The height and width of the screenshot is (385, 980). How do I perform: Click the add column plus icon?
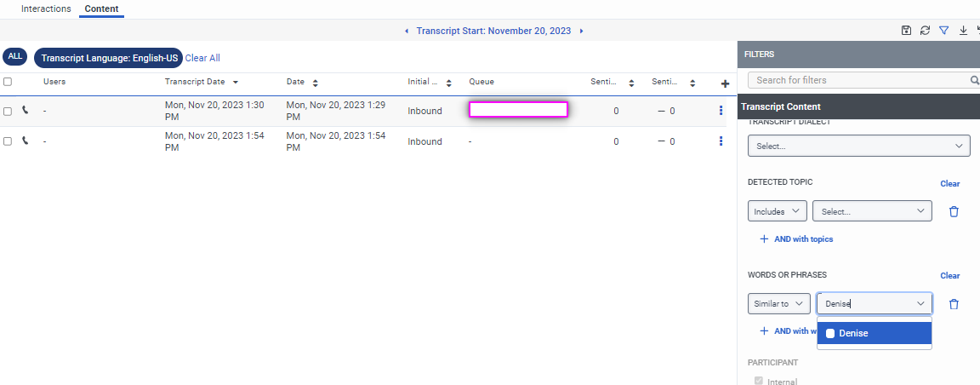tap(725, 83)
